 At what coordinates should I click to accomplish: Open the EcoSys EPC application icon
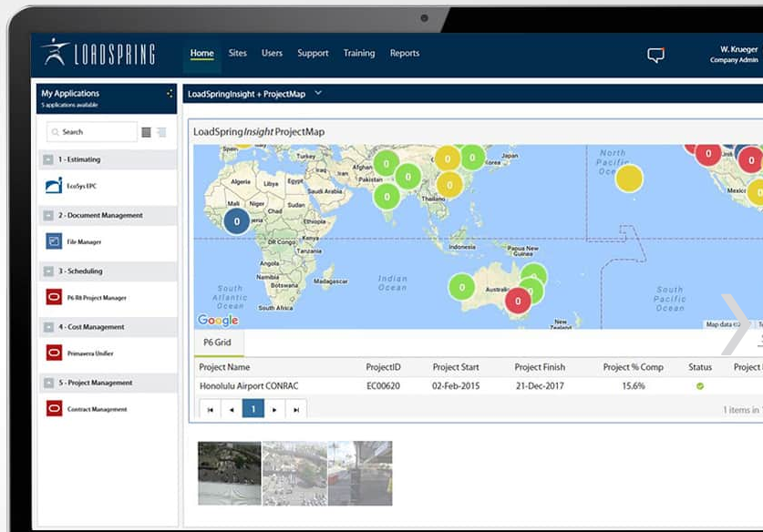pyautogui.click(x=53, y=187)
